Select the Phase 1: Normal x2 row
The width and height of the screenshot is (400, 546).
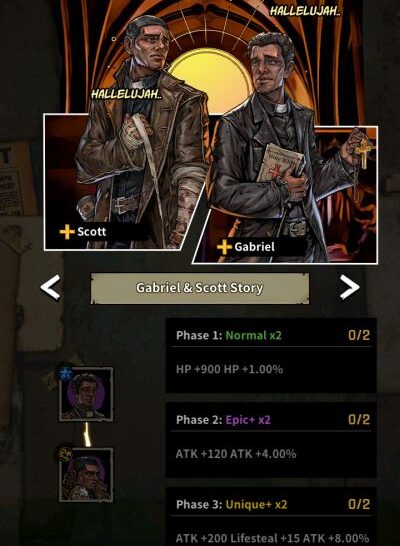pos(271,355)
